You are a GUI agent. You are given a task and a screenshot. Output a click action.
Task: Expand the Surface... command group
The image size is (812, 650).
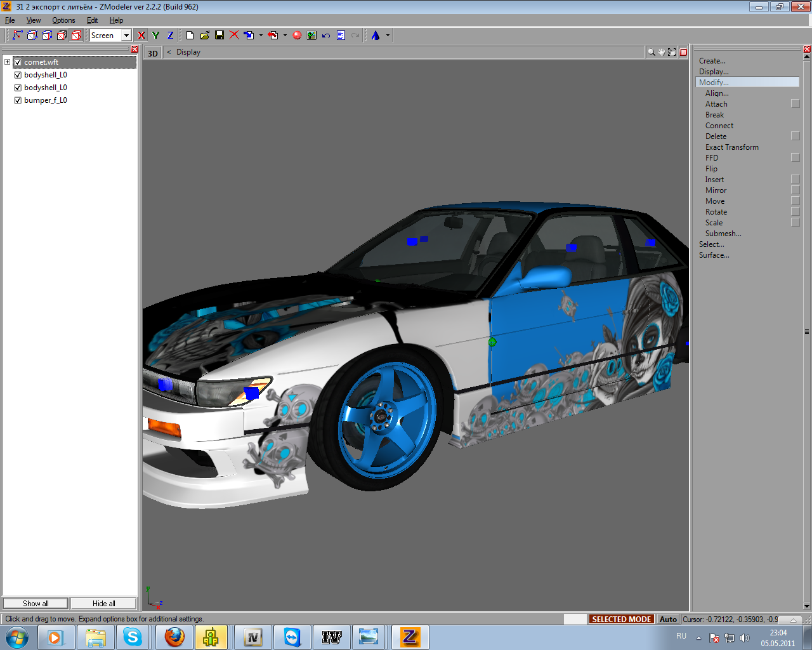[714, 255]
